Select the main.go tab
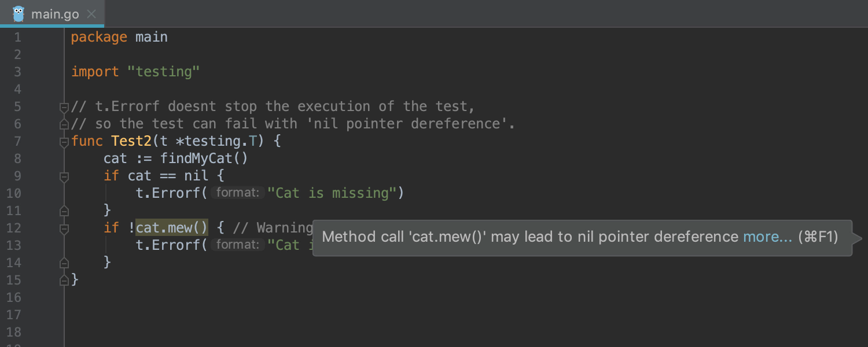Image resolution: width=868 pixels, height=347 pixels. coord(55,14)
